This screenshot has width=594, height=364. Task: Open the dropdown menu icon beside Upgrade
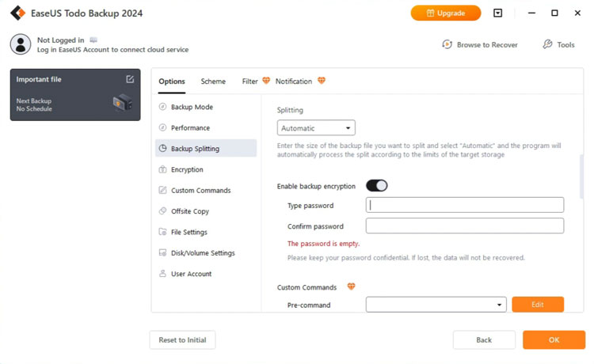pyautogui.click(x=498, y=13)
